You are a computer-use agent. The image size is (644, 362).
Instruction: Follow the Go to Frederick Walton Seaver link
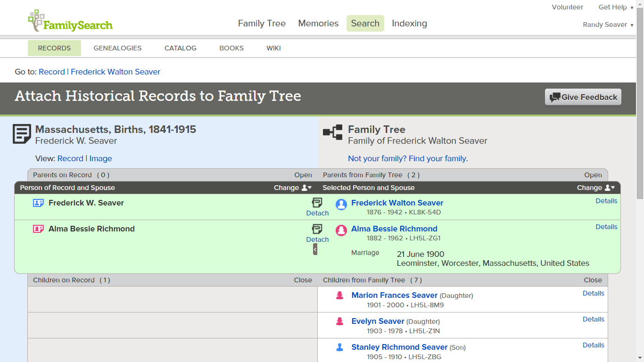pos(116,72)
